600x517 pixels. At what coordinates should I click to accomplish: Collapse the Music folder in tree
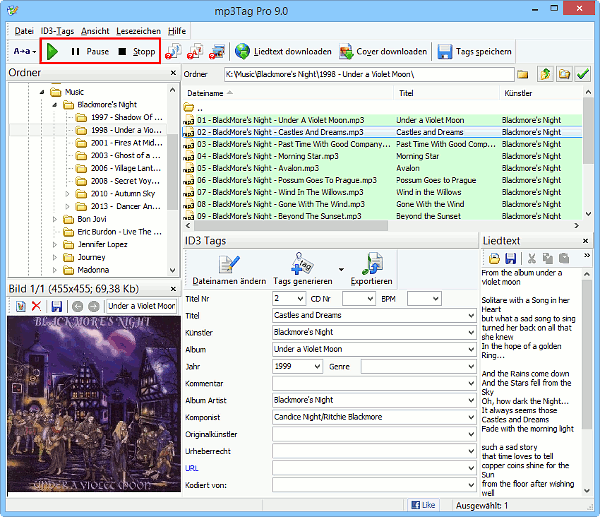coord(42,92)
